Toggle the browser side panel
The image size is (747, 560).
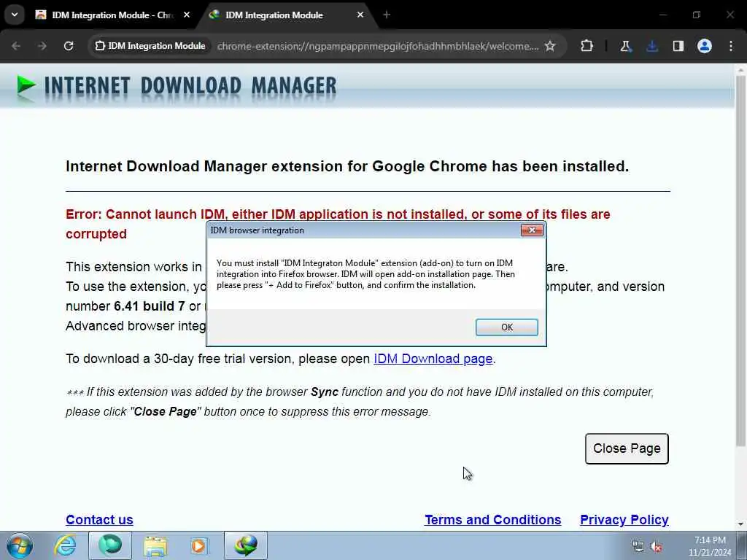pos(678,46)
